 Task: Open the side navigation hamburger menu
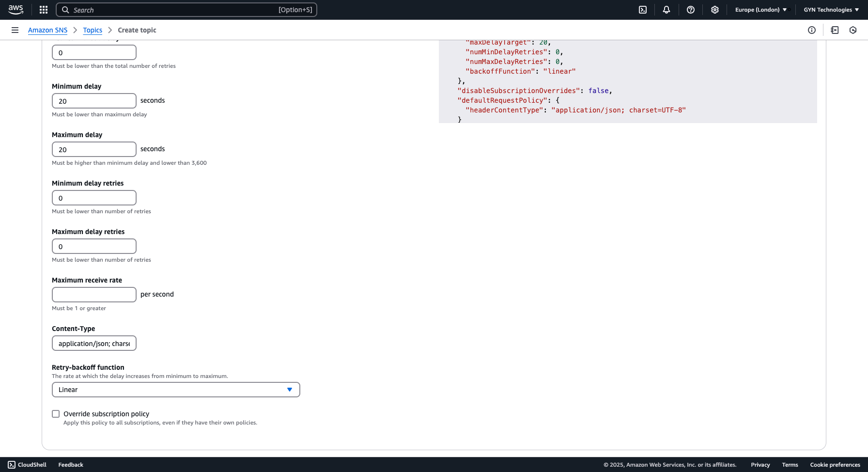(15, 30)
